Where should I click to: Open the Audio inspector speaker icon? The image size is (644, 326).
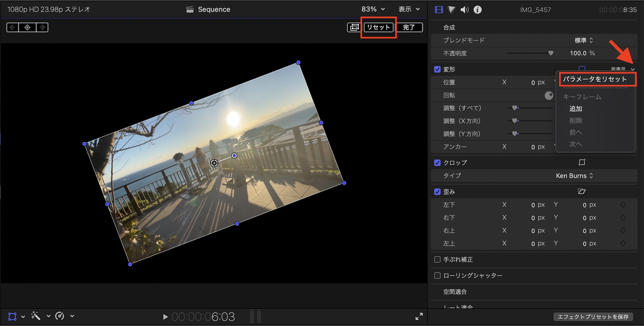464,10
